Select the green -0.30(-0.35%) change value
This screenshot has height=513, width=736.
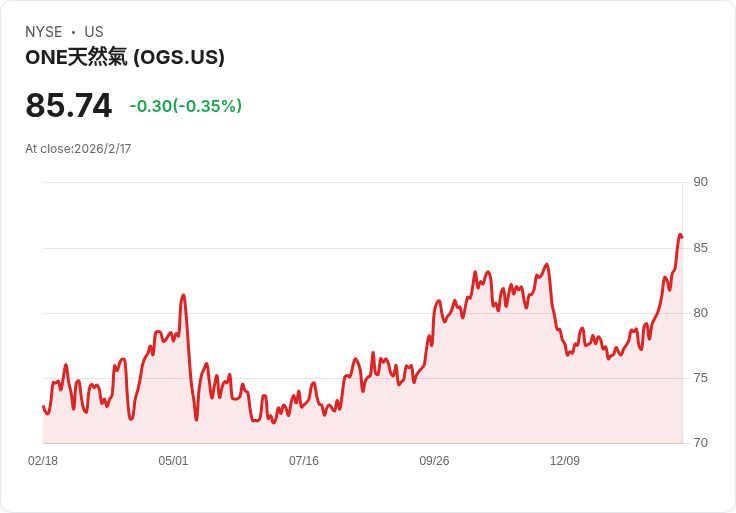tap(185, 106)
